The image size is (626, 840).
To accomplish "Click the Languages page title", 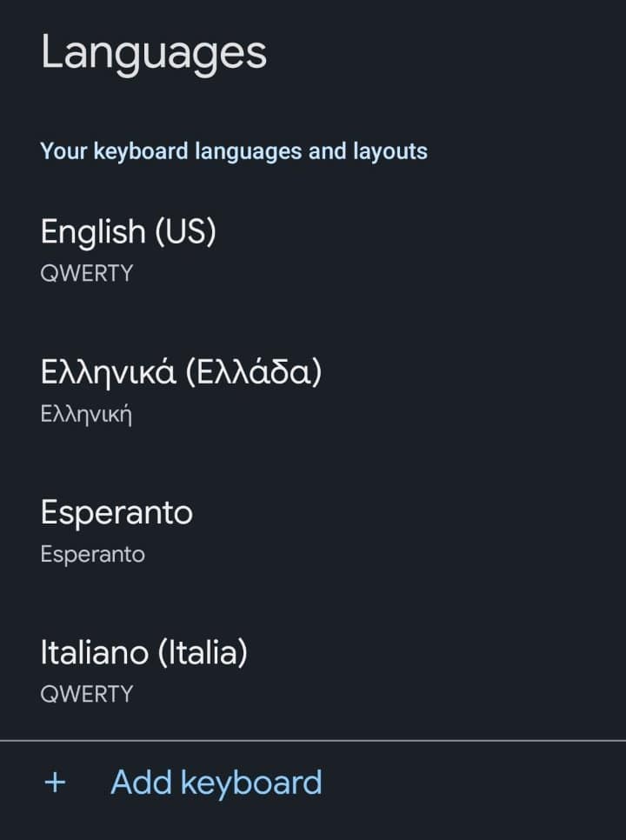I will tap(155, 52).
